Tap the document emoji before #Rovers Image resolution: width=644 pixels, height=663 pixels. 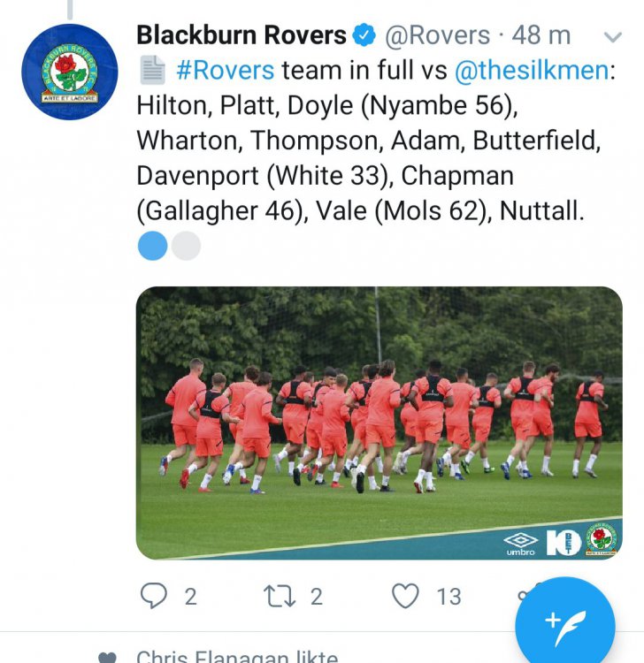pos(152,70)
